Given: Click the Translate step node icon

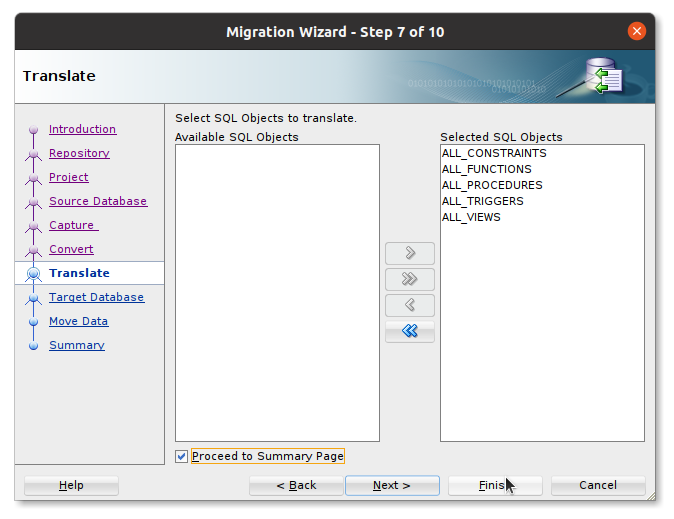Looking at the screenshot, I should pos(34,273).
